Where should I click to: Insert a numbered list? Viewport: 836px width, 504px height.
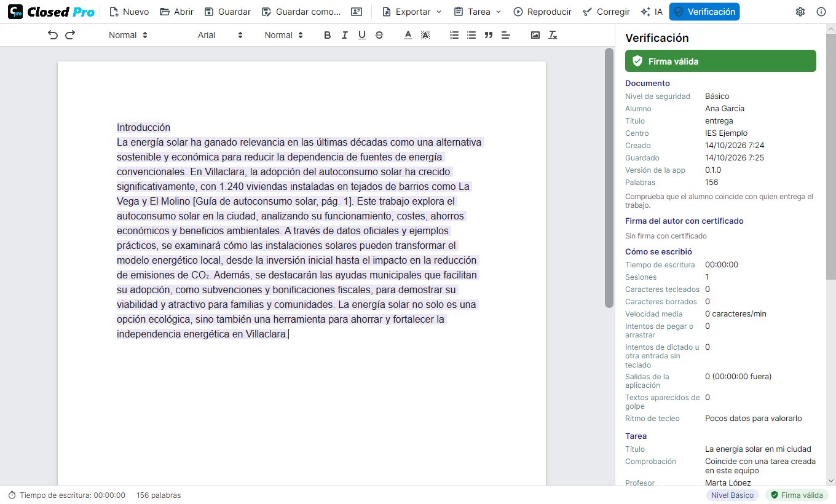point(454,35)
